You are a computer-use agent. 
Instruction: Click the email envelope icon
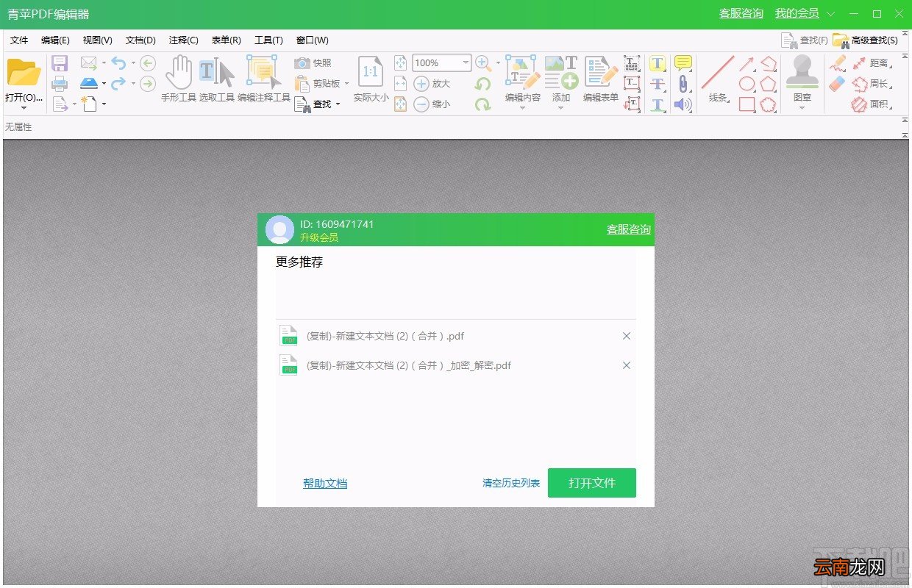[88, 63]
